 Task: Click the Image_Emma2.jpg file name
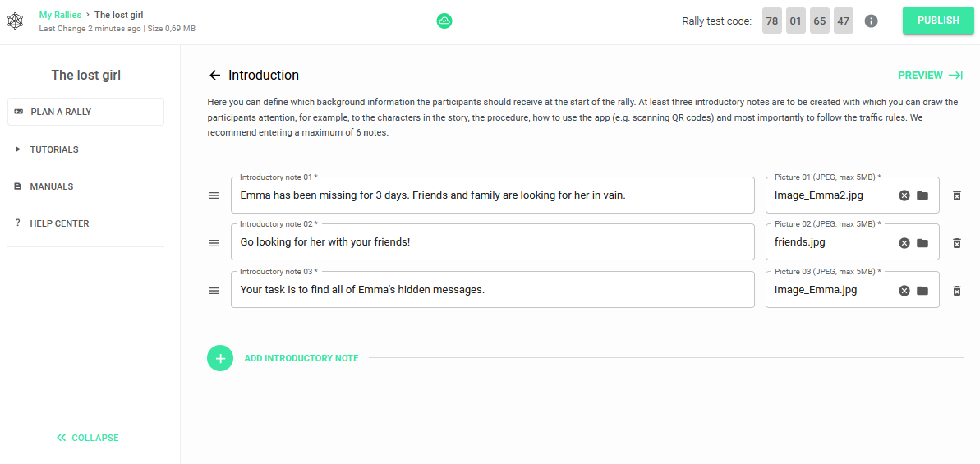click(x=819, y=195)
